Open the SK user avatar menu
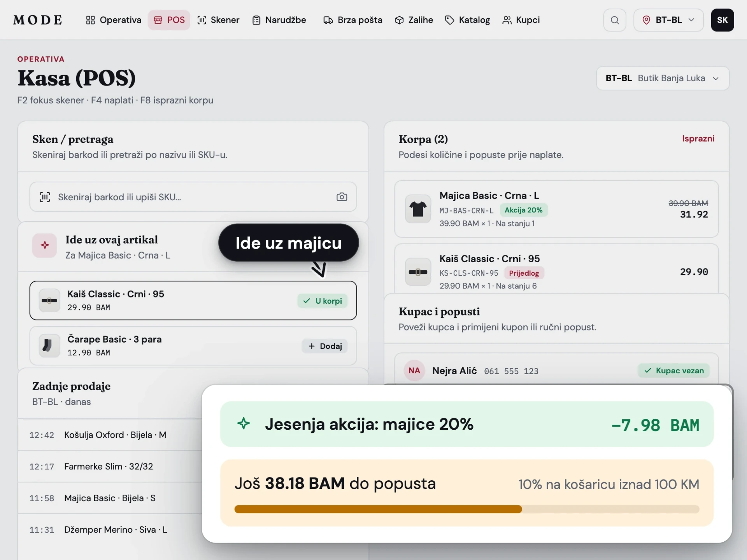This screenshot has width=747, height=560. pos(722,20)
